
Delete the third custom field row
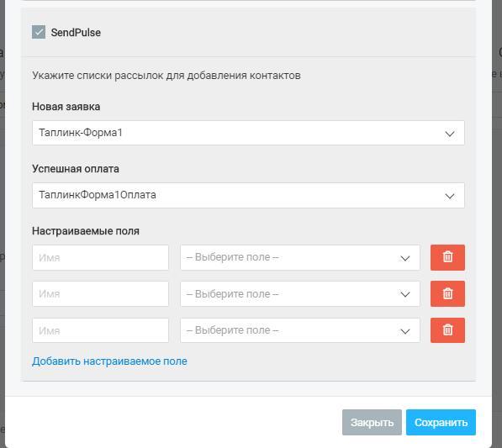pyautogui.click(x=447, y=330)
